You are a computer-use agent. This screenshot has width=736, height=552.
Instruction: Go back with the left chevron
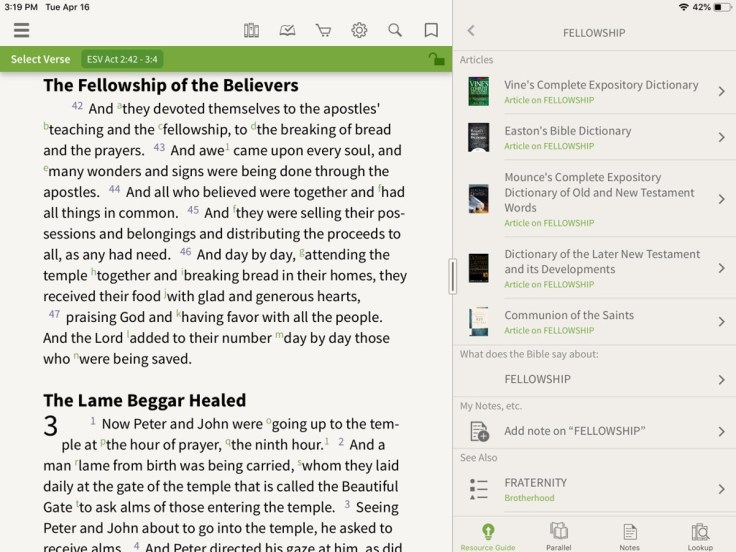pyautogui.click(x=471, y=32)
